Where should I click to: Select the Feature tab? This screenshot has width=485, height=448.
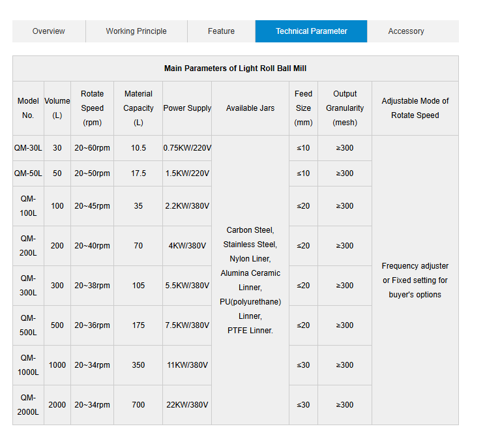tap(221, 31)
